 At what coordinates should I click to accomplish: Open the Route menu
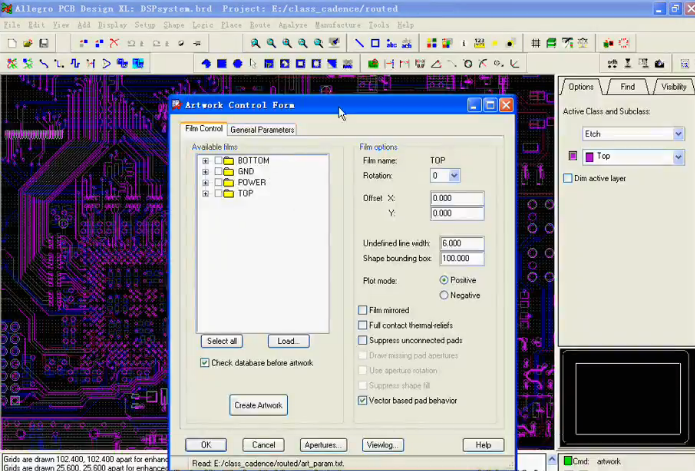click(260, 25)
